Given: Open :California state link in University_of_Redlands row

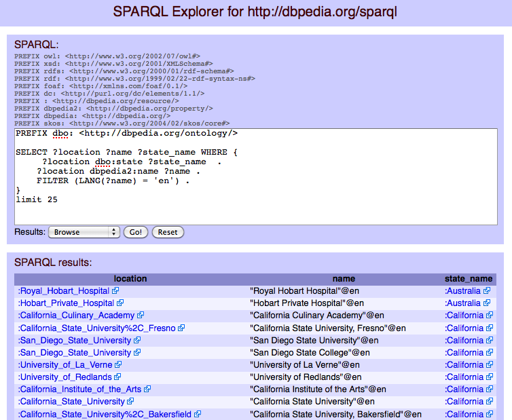Looking at the screenshot, I should pyautogui.click(x=464, y=377).
